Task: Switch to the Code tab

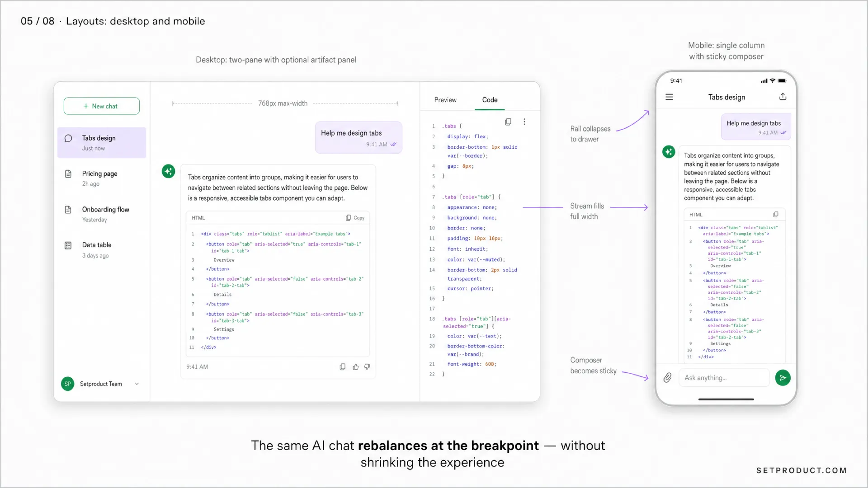Action: pyautogui.click(x=490, y=100)
